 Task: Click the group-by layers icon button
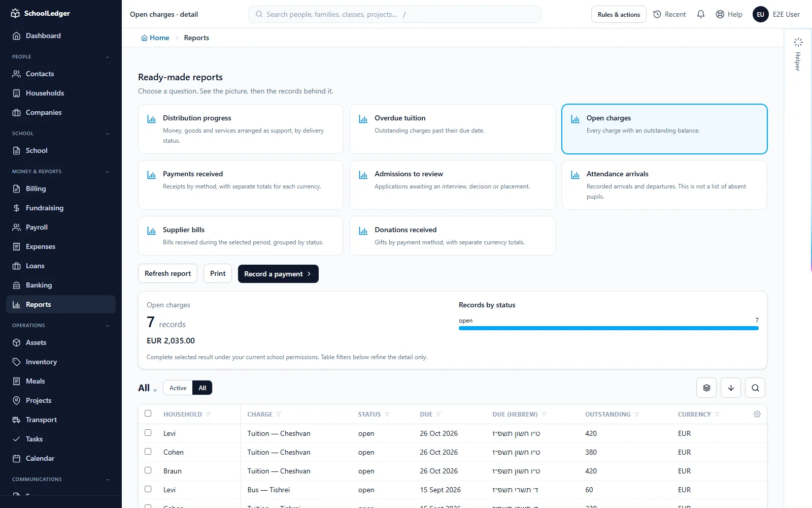pyautogui.click(x=706, y=388)
